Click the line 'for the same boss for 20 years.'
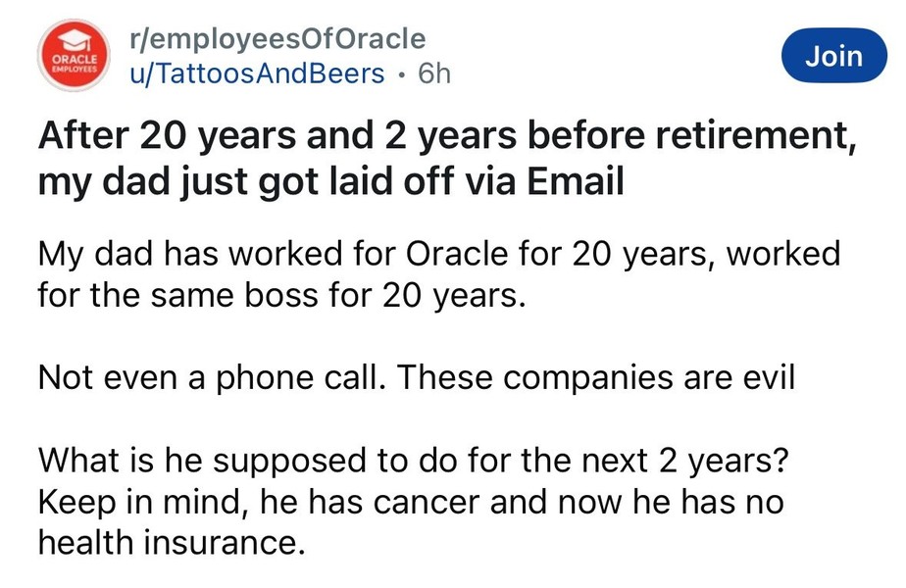The height and width of the screenshot is (588, 906). tap(282, 294)
